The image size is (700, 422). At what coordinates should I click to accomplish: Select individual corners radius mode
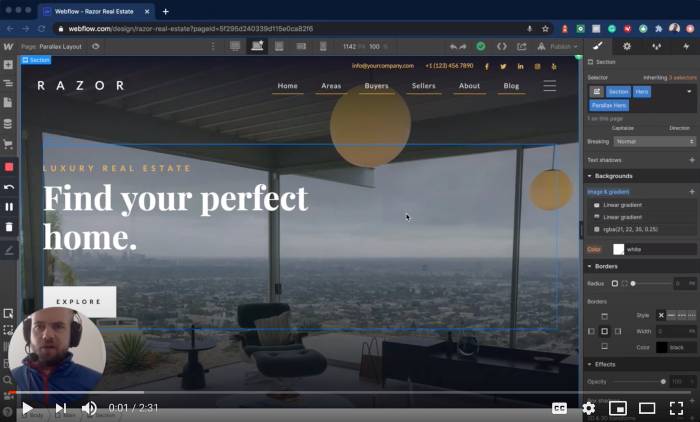625,284
